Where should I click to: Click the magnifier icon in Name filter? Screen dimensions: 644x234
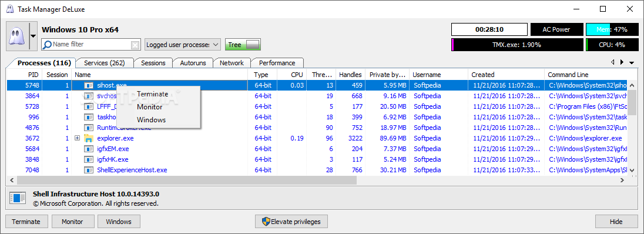pos(47,45)
